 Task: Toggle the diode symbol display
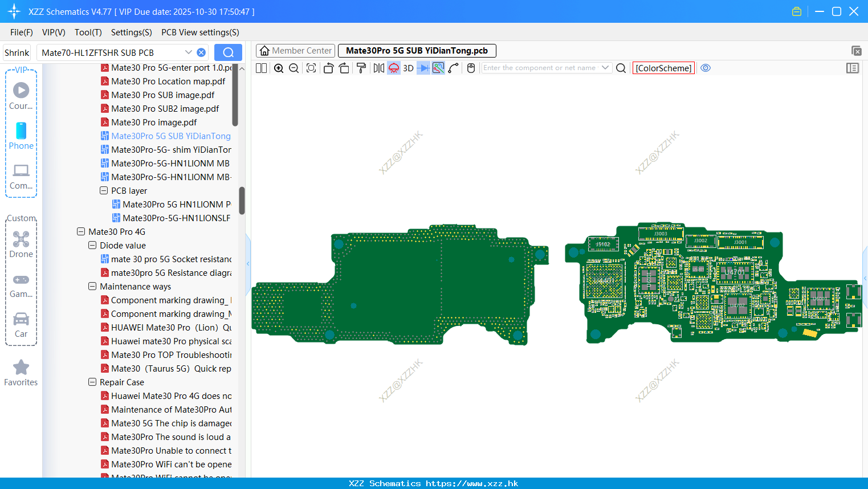(x=423, y=68)
